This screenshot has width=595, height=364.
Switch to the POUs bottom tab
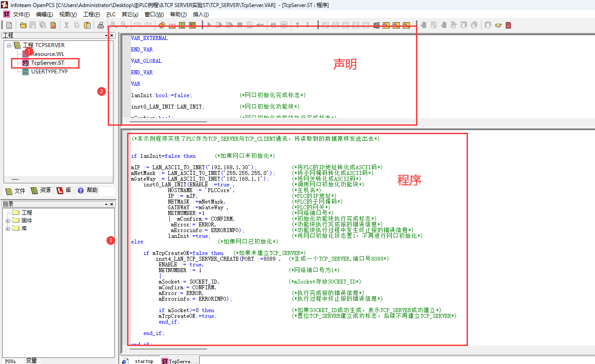point(10,361)
